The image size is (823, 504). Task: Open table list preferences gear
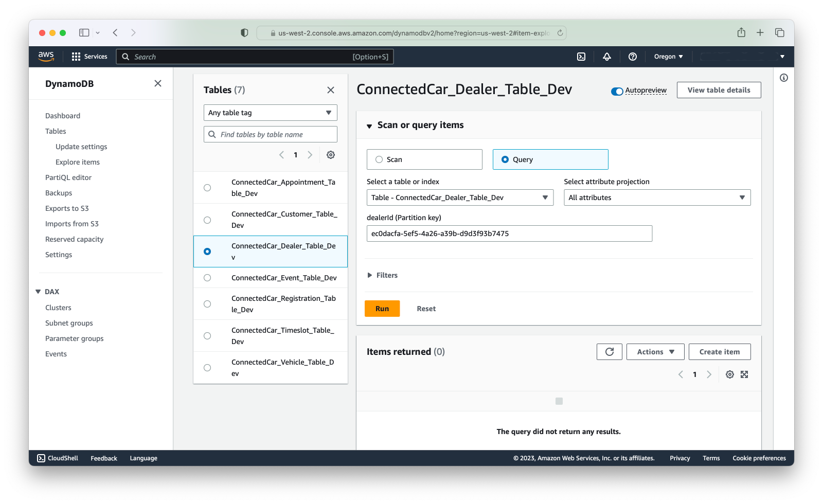click(x=331, y=155)
